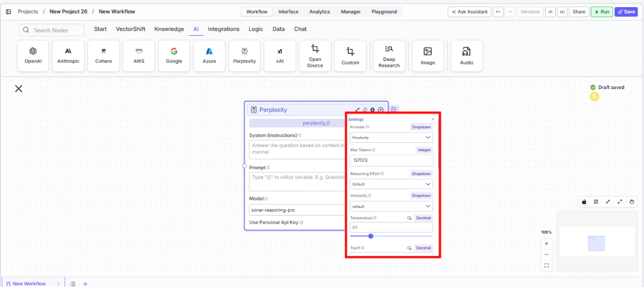This screenshot has height=287, width=644.
Task: Toggle canvas lock icon
Action: click(x=584, y=202)
